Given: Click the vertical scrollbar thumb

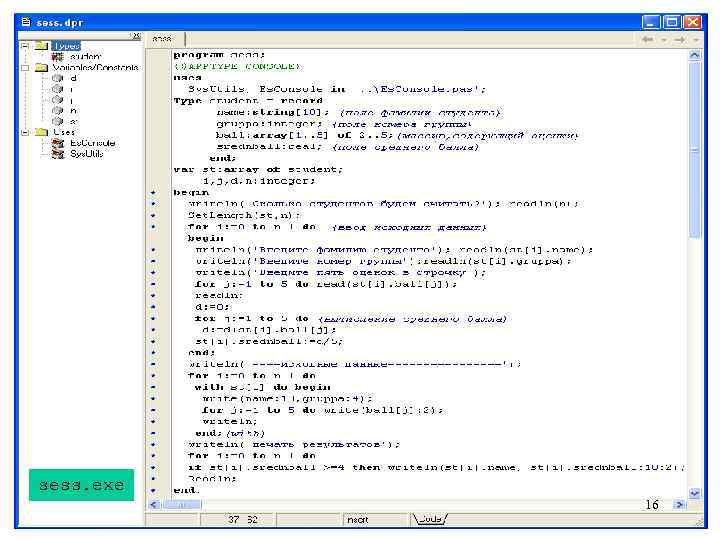Looking at the screenshot, I should click(x=695, y=150).
